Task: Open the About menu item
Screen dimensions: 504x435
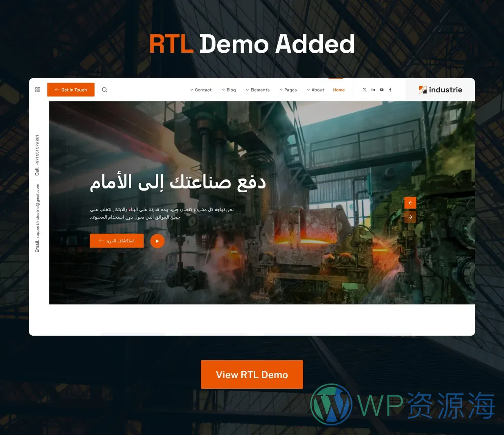Action: (x=315, y=90)
